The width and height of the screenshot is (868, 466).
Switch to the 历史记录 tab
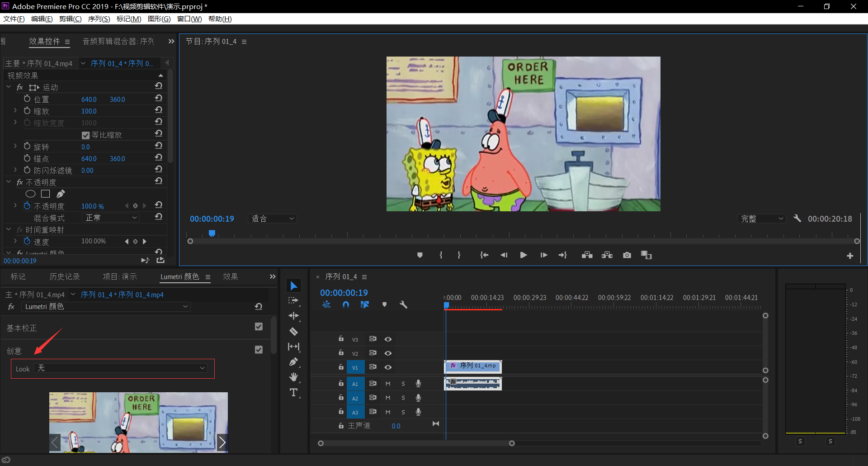click(x=65, y=277)
